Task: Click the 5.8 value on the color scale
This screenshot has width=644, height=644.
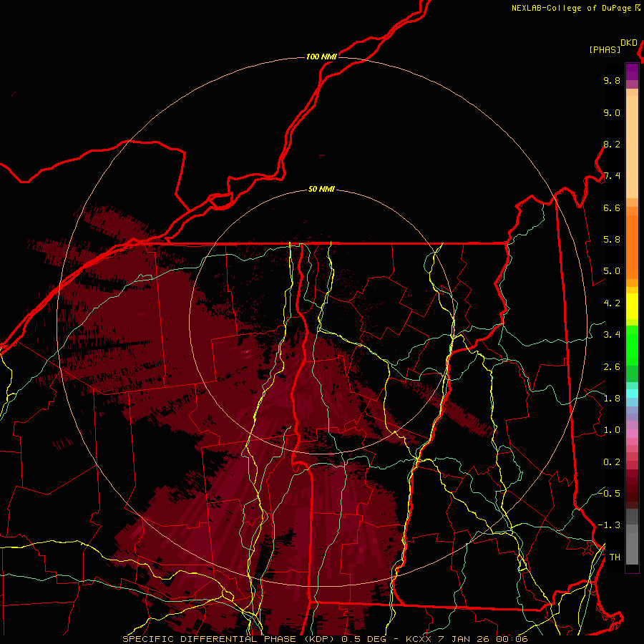Action: 612,240
